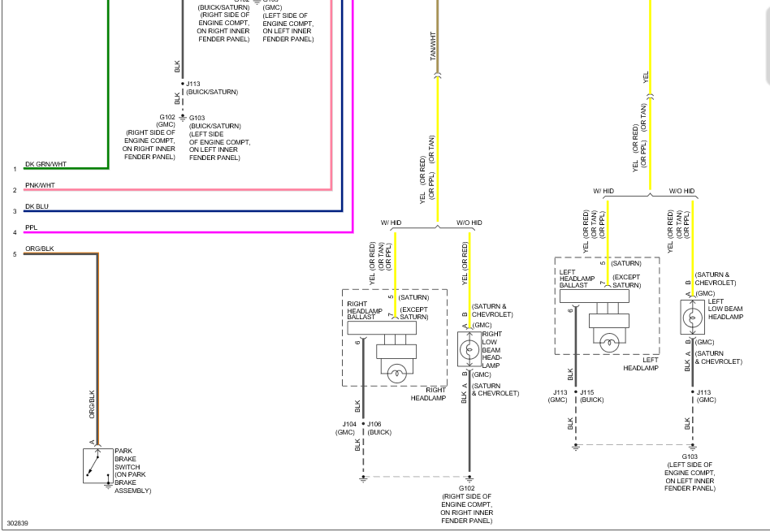
Task: Click the bulb symbol inside right headlamp ballast
Action: click(x=397, y=374)
